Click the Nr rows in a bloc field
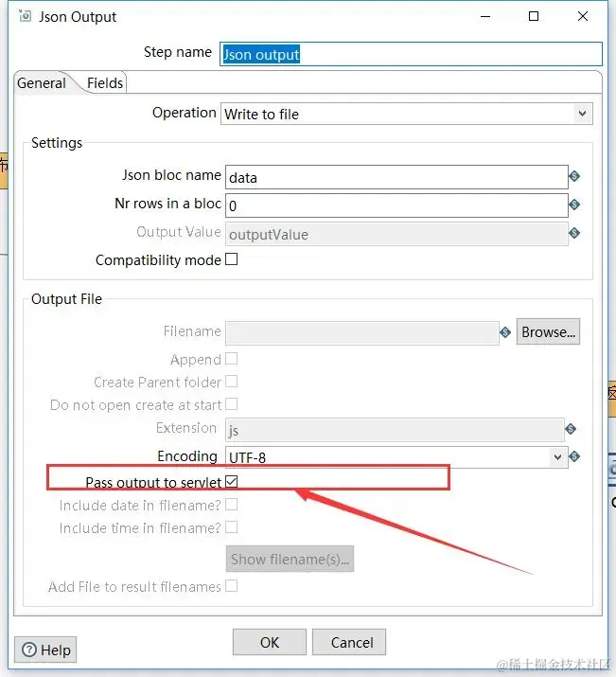 pos(396,205)
